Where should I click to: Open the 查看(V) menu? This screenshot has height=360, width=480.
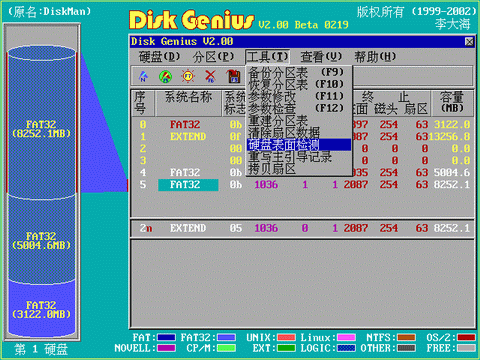coord(321,57)
